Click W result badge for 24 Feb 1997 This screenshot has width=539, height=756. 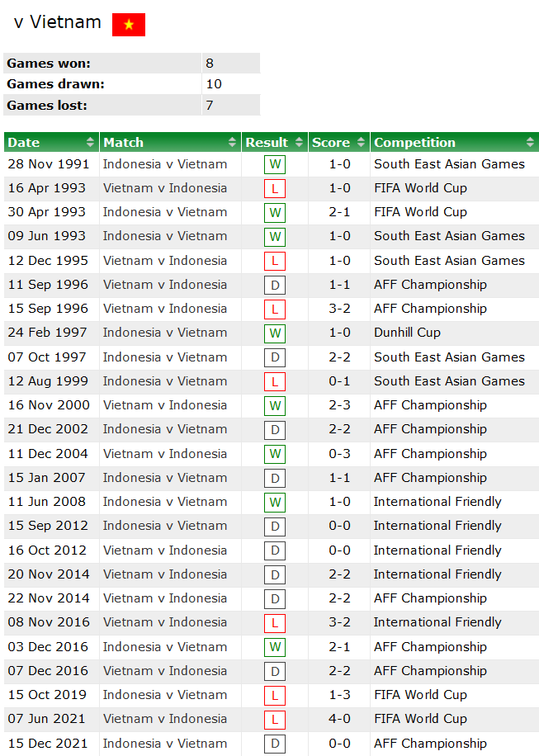click(275, 333)
